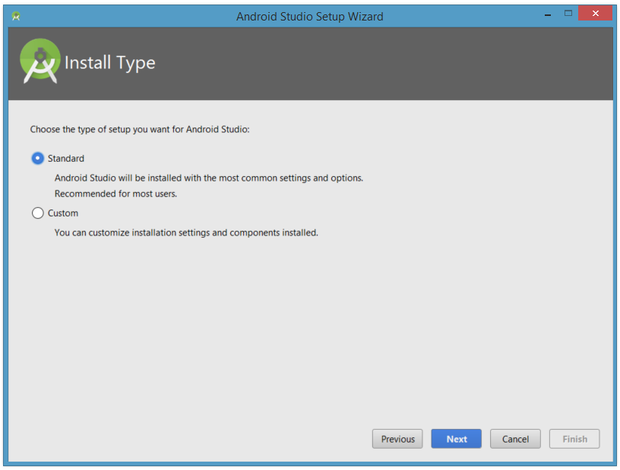Maximize the Setup Wizard window

[568, 15]
